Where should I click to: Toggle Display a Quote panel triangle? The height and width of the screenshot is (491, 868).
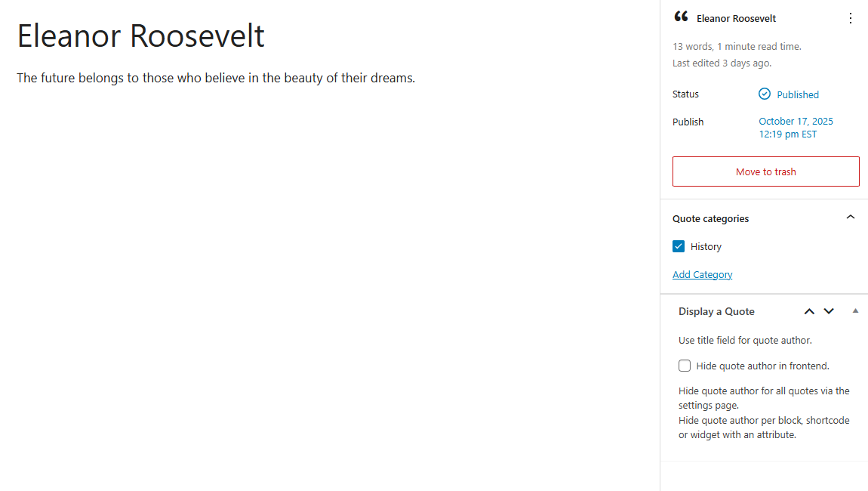point(855,310)
